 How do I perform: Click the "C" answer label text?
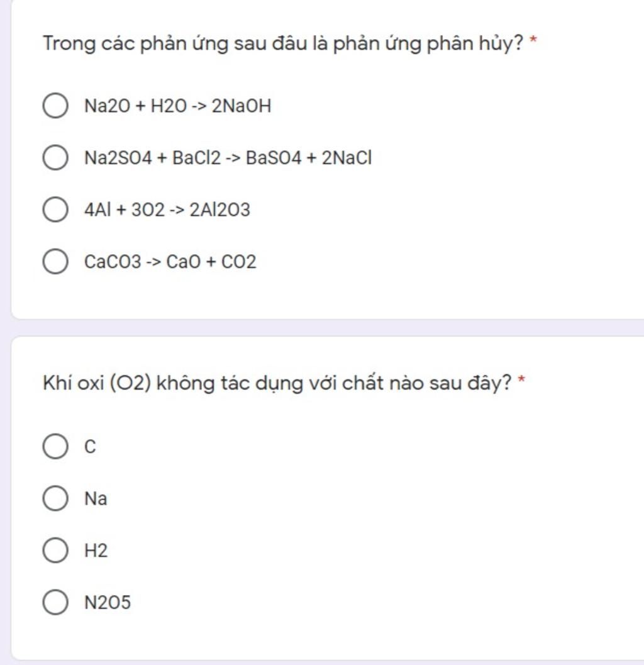pos(91,447)
